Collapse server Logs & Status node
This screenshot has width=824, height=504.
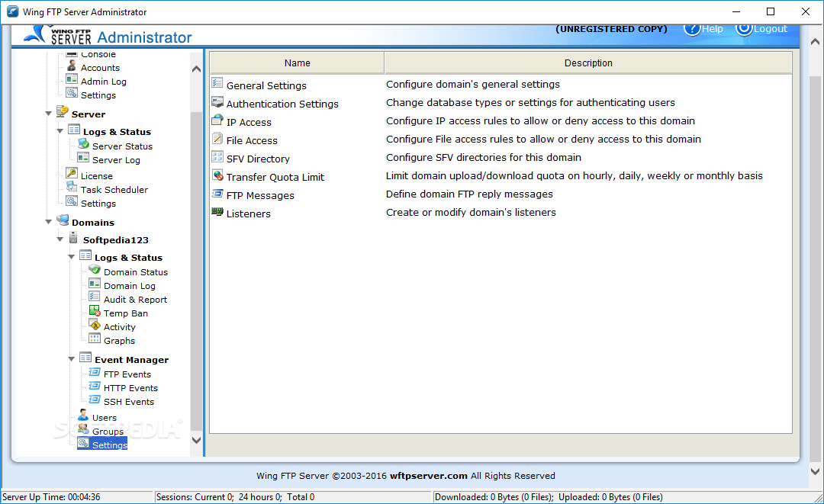(60, 130)
